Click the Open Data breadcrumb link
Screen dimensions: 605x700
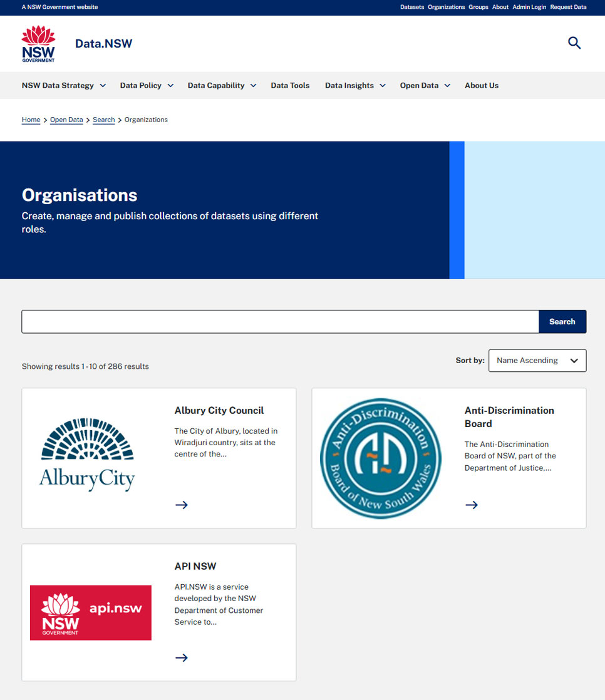pyautogui.click(x=66, y=120)
